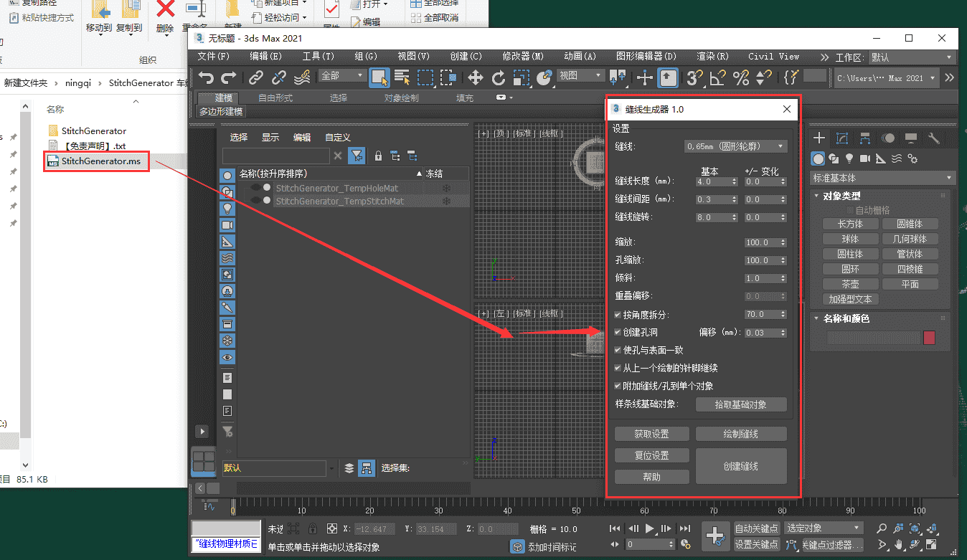Select the Move transform tool
The width and height of the screenshot is (967, 560).
(475, 77)
